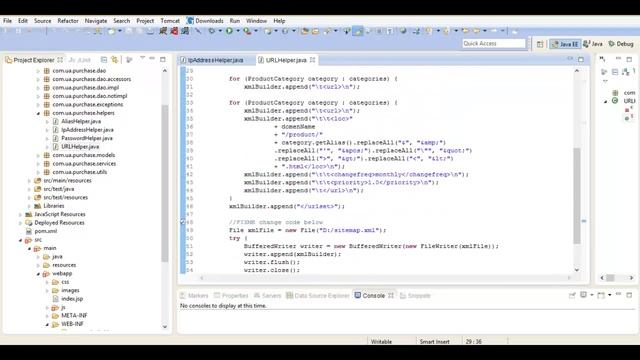Open the Window menu
Screen dimensions: 640x360
(x=256, y=20)
